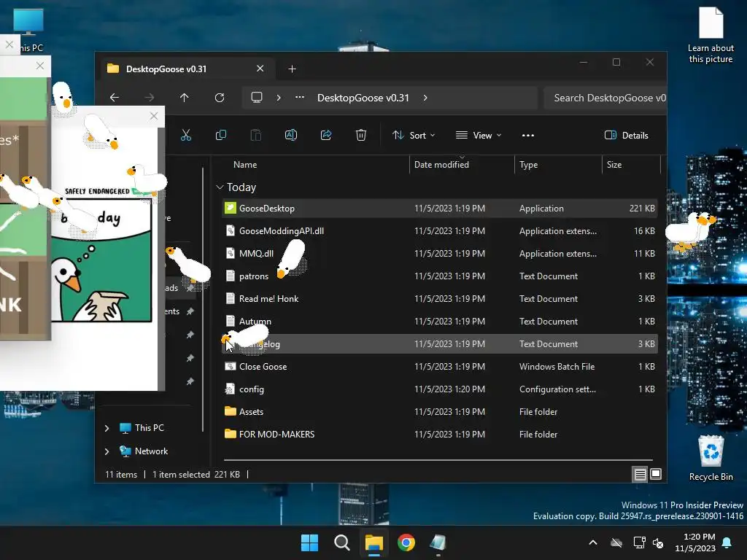Open the See more ellipsis menu

(x=528, y=135)
